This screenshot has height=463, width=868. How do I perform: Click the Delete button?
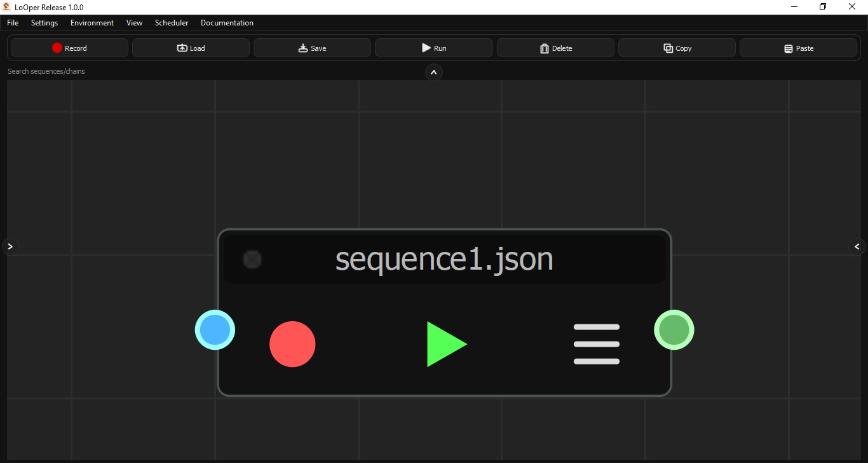pos(555,48)
